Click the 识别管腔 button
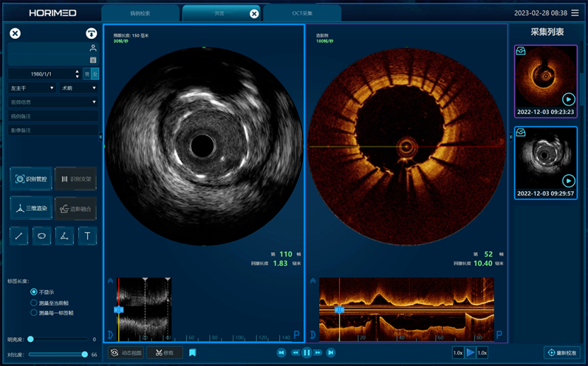588x366 pixels. click(31, 179)
